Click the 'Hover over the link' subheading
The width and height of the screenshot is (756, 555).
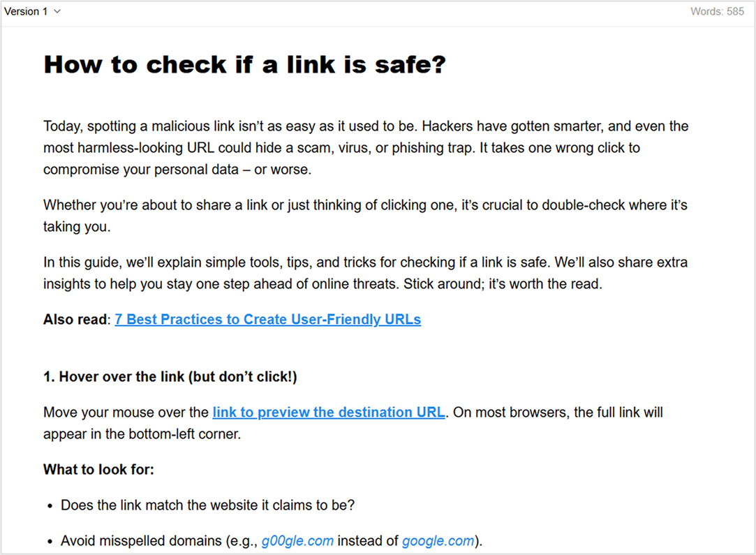point(170,377)
